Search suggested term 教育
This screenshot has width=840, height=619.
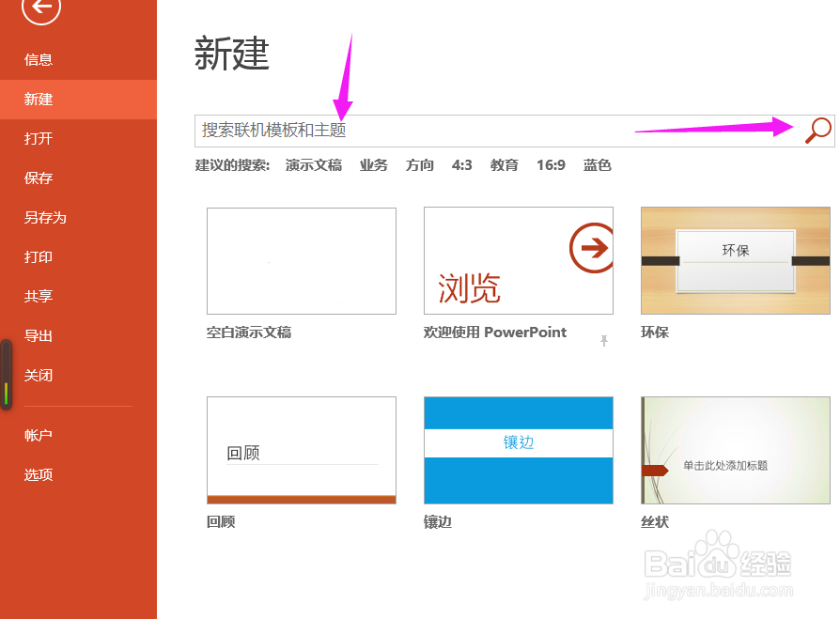coord(505,165)
